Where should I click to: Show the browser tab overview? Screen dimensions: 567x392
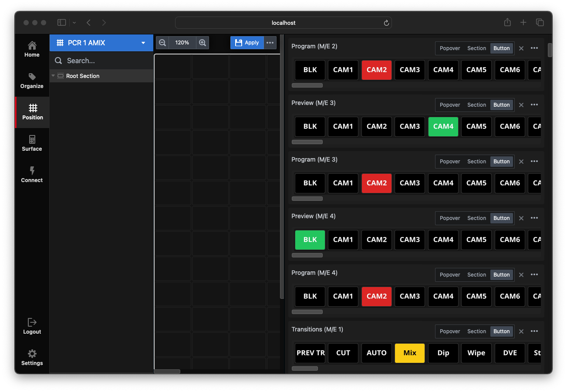tap(540, 22)
